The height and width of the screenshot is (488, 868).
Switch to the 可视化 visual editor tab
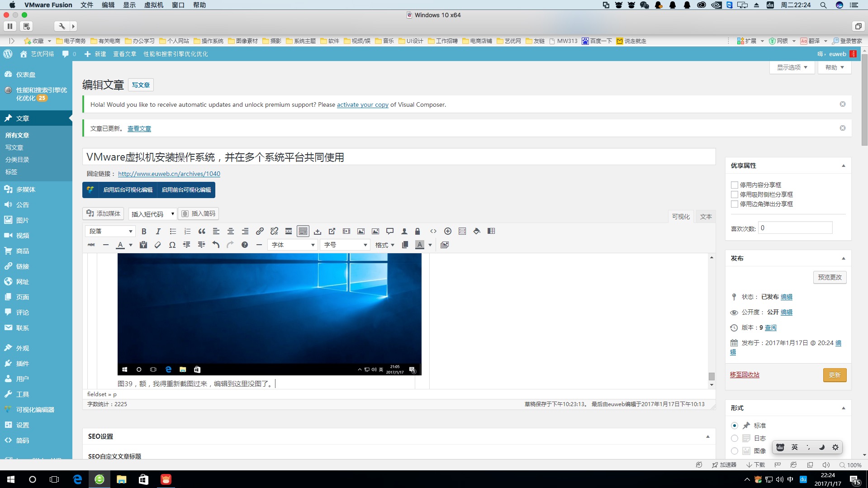[x=681, y=217]
